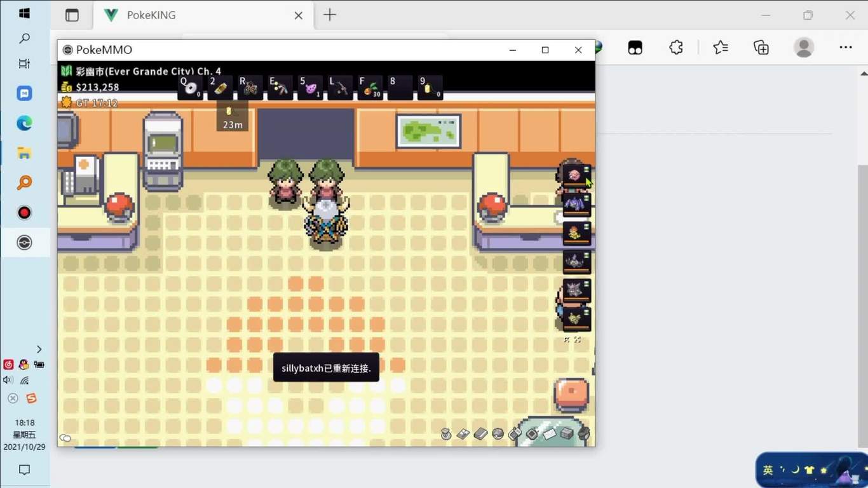Screen dimensions: 868x488
Task: Open the Poké Ball icon in bottom toolbar
Action: [x=498, y=434]
